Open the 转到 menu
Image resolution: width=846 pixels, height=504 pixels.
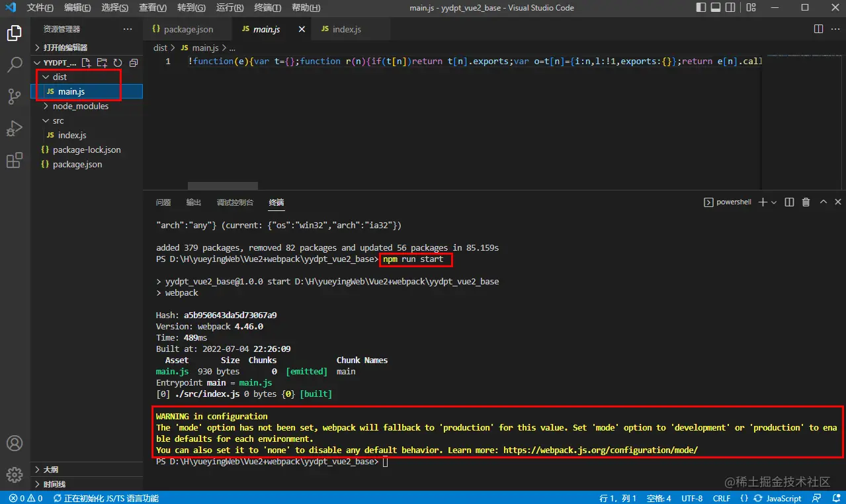[191, 8]
